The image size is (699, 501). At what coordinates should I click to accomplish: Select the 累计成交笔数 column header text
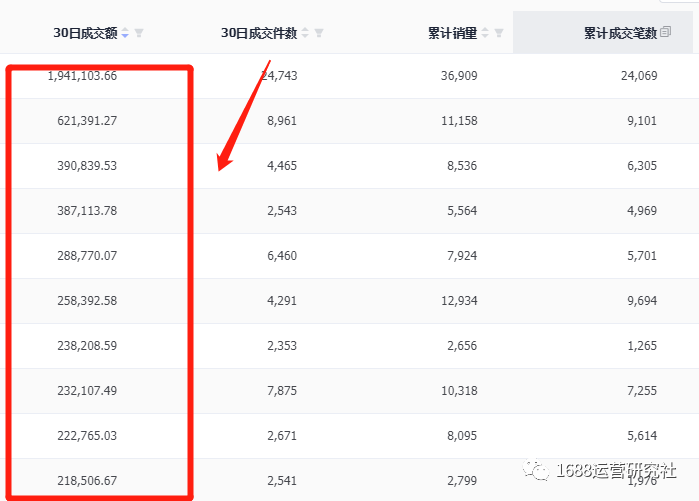[x=620, y=33]
